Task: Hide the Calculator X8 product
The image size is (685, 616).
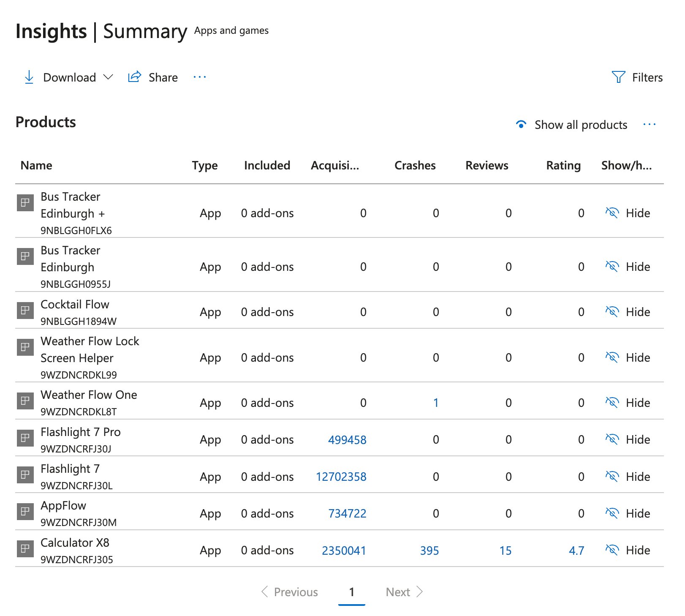Action: 628,550
